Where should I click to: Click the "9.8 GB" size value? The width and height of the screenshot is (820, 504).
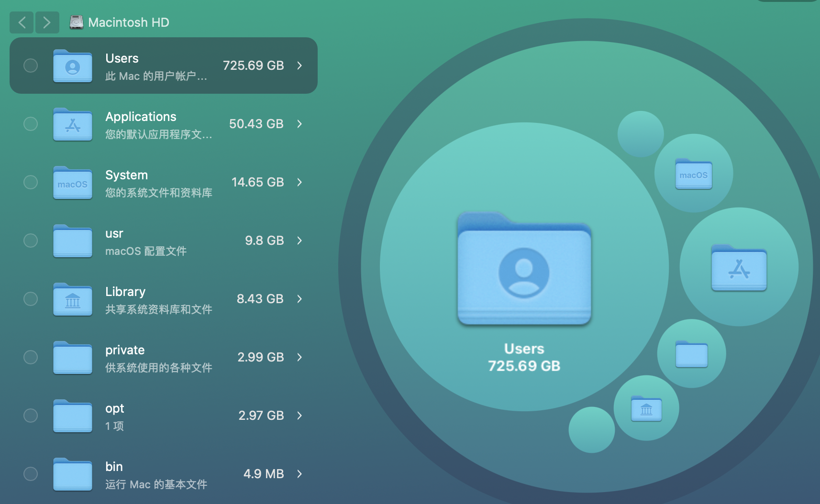[265, 241]
